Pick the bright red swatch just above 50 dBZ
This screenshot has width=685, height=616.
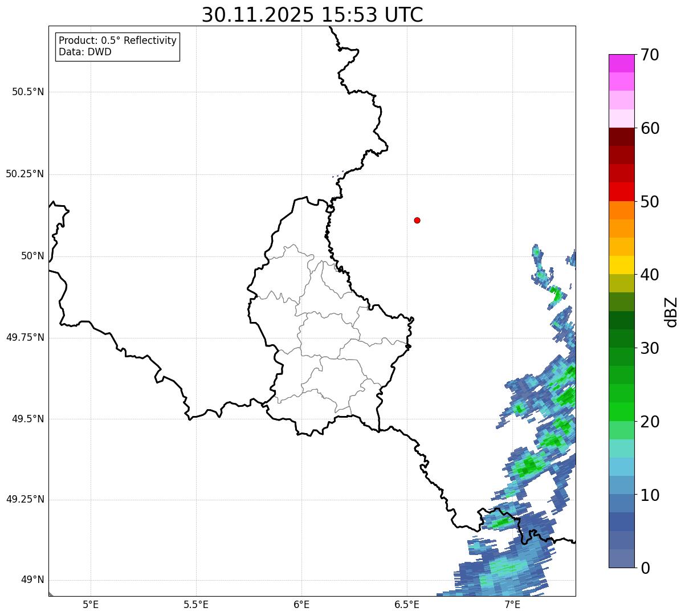621,191
